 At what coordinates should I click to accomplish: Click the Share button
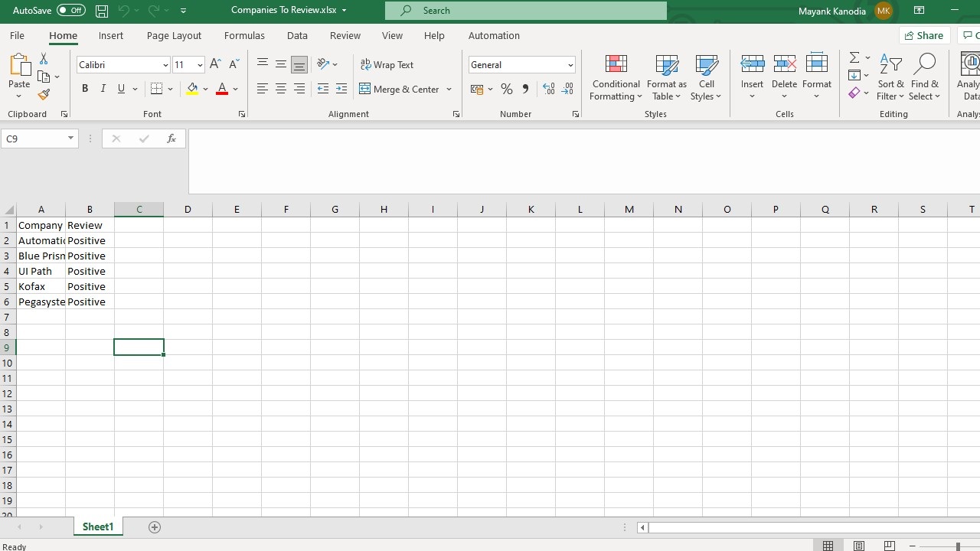pos(923,36)
